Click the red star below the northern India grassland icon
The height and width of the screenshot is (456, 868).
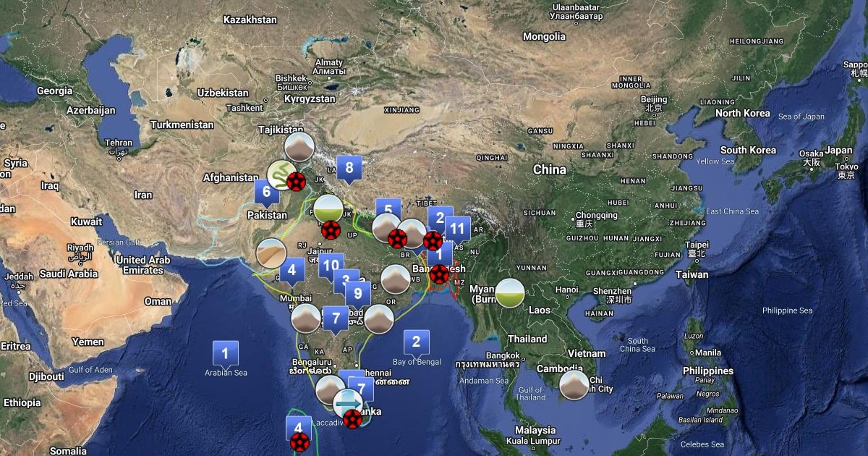[x=331, y=231]
